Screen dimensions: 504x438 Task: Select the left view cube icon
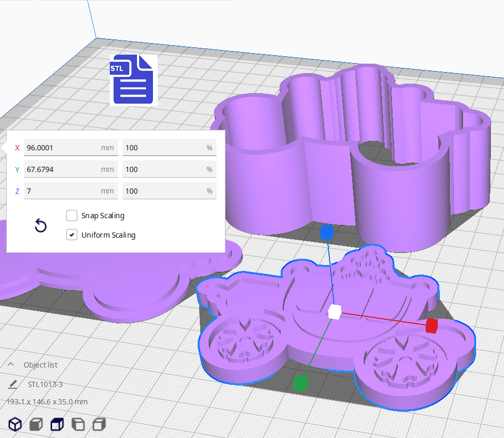click(78, 424)
